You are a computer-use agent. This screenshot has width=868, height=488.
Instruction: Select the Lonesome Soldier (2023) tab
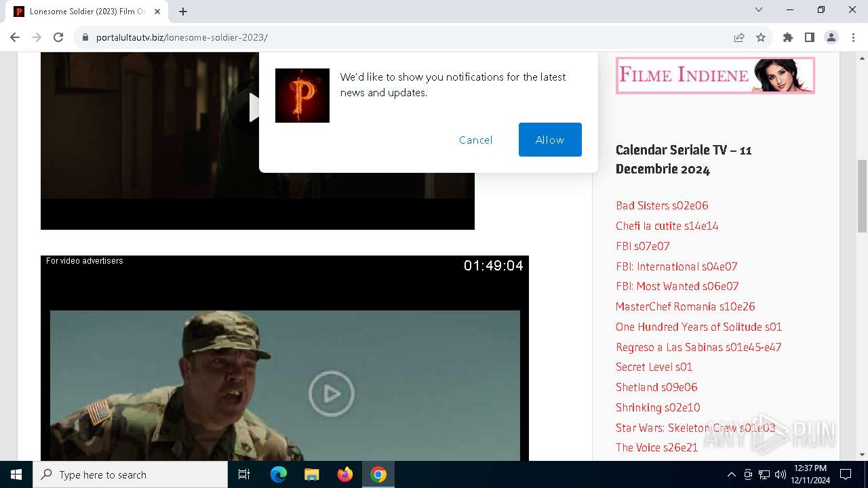pos(87,12)
